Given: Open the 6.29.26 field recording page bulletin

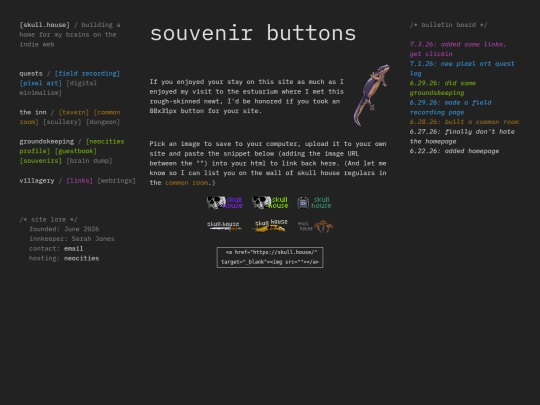Looking at the screenshot, I should point(450,107).
